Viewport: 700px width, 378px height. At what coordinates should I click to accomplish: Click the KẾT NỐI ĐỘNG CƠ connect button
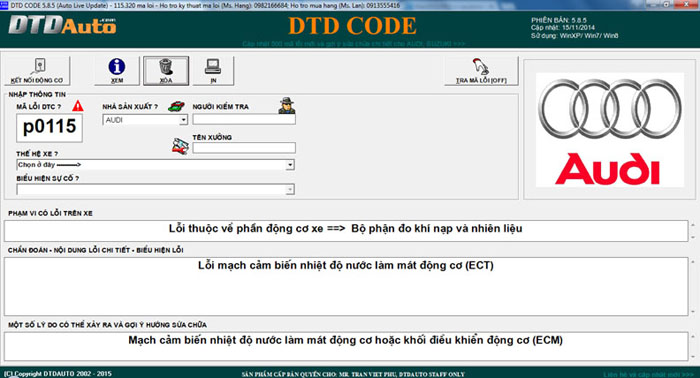(37, 71)
